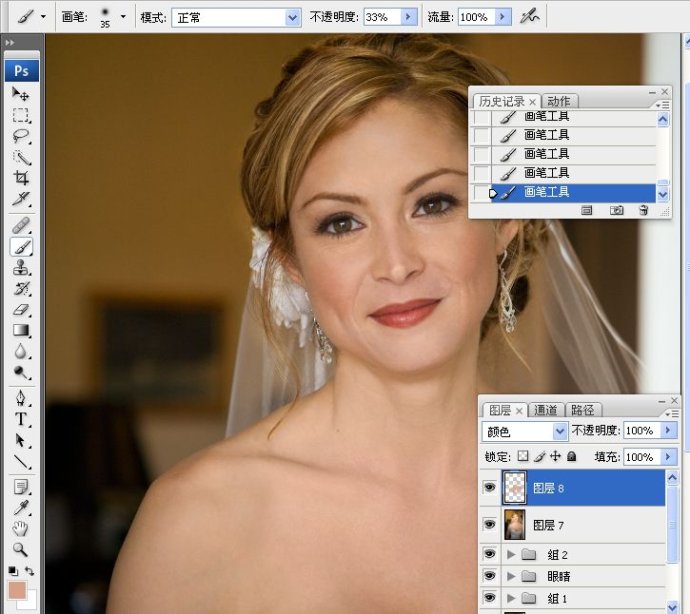Image resolution: width=690 pixels, height=614 pixels.
Task: Create new snapshot camera icon
Action: (617, 210)
